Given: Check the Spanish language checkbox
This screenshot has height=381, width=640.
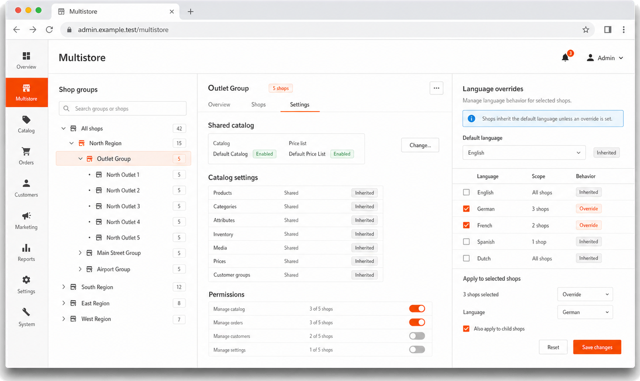Looking at the screenshot, I should tap(466, 242).
